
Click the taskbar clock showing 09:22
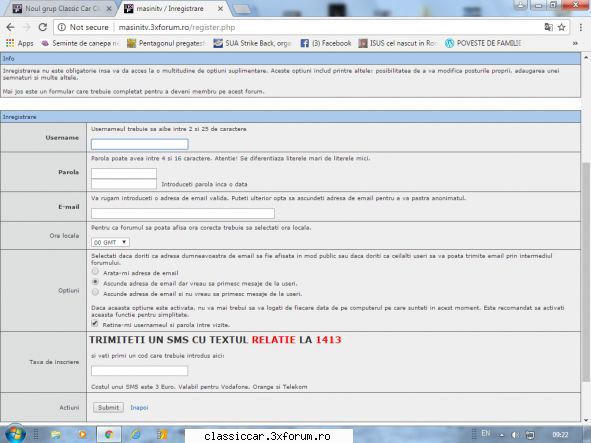coord(560,435)
